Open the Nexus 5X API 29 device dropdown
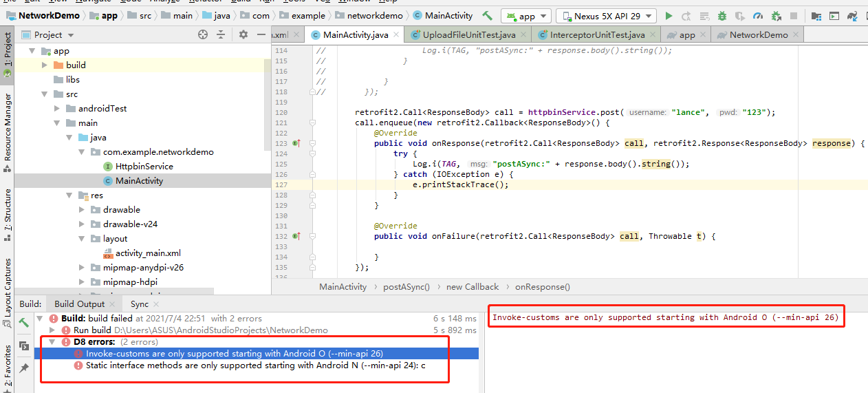The height and width of the screenshot is (393, 868). (606, 16)
